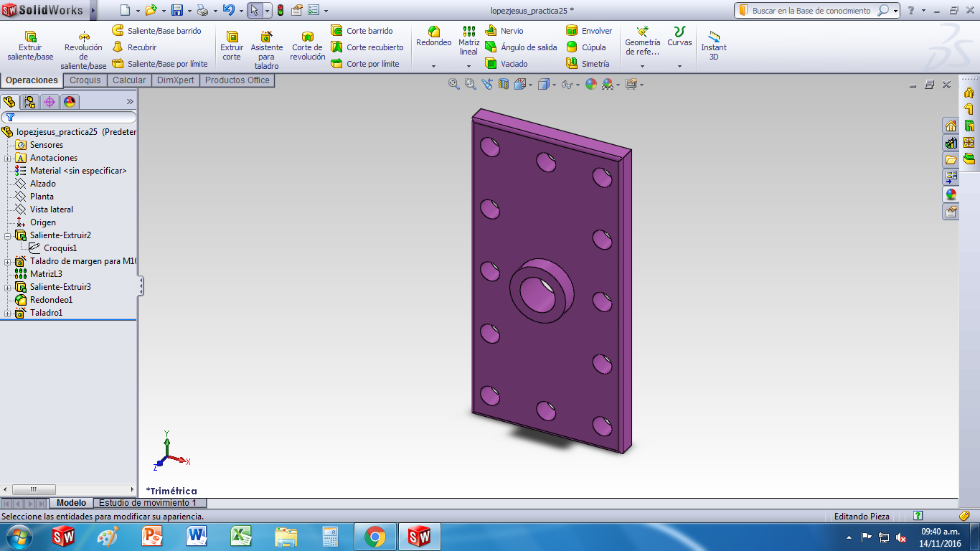Switch to the Croquis ribbon tab
980x551 pixels.
click(85, 80)
